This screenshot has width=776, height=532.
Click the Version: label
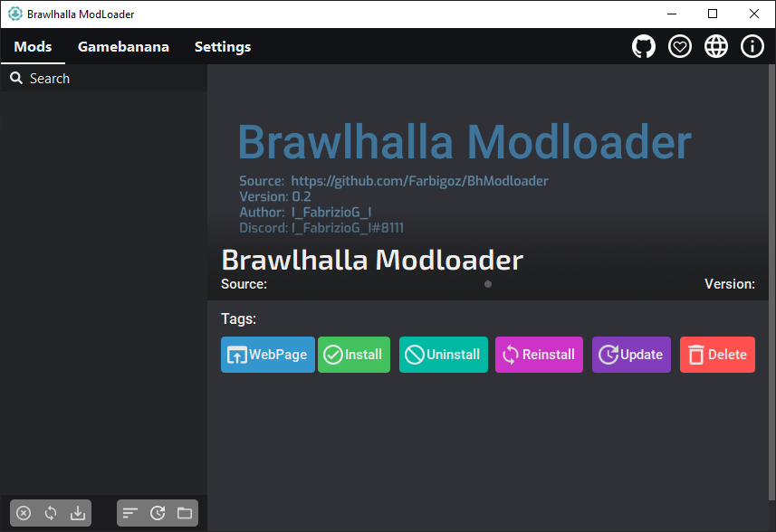(x=730, y=284)
